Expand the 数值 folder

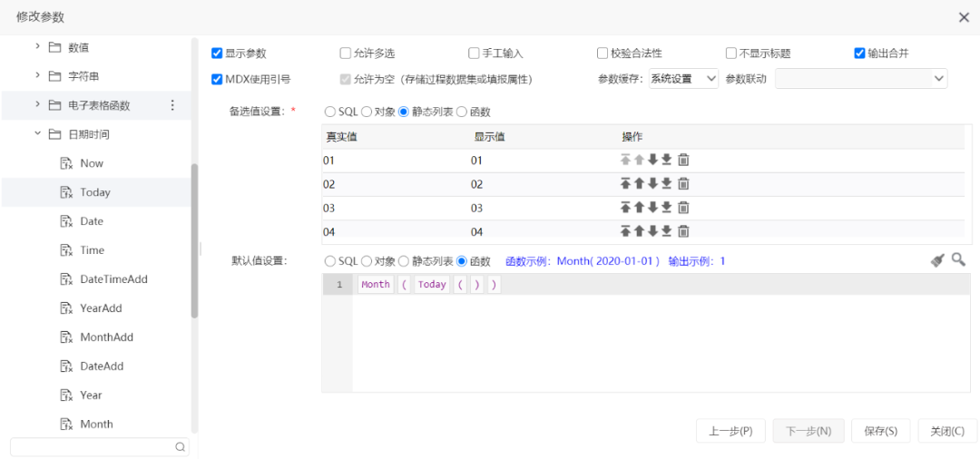tap(37, 46)
